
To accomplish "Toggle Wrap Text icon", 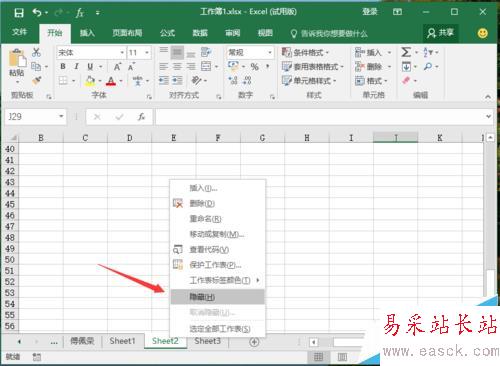I will 206,52.
